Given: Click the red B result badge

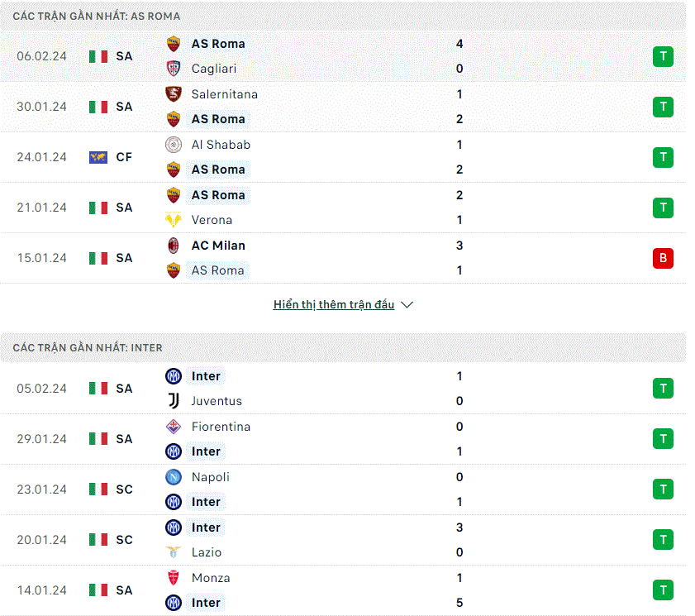Looking at the screenshot, I should pyautogui.click(x=663, y=258).
